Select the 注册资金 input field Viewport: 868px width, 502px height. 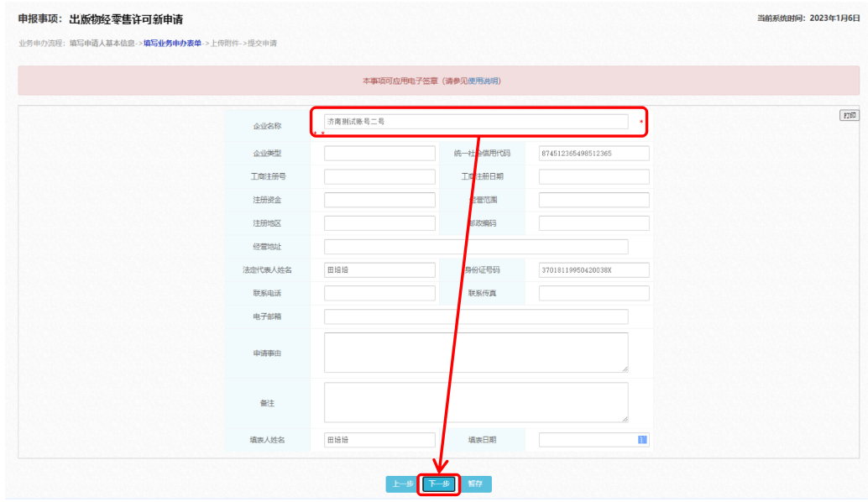(379, 200)
